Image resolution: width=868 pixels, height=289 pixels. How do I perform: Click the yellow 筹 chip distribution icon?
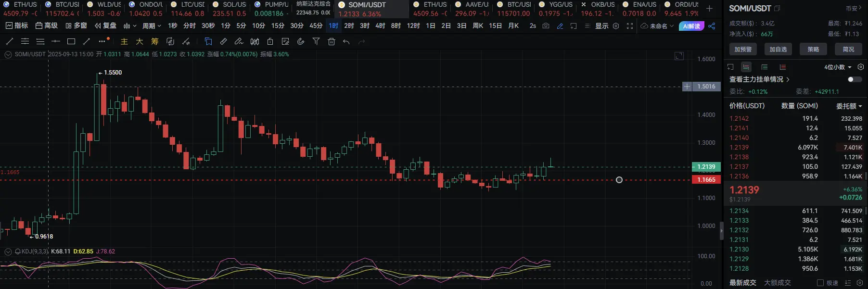click(x=155, y=41)
